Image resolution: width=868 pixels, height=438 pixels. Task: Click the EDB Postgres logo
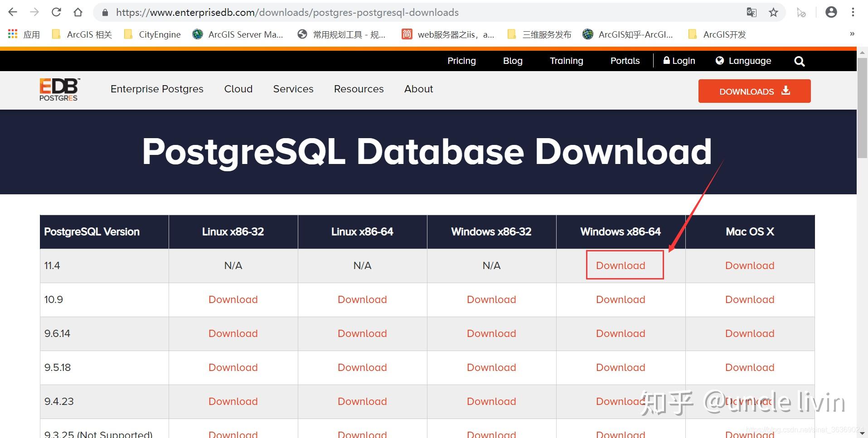click(58, 89)
